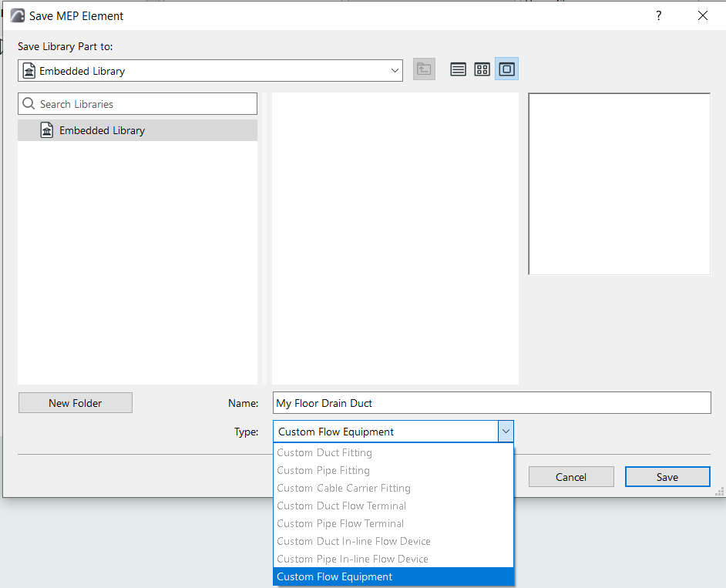Screen dimensions: 726x588
Task: Click the search magnifier icon
Action: pyautogui.click(x=29, y=104)
